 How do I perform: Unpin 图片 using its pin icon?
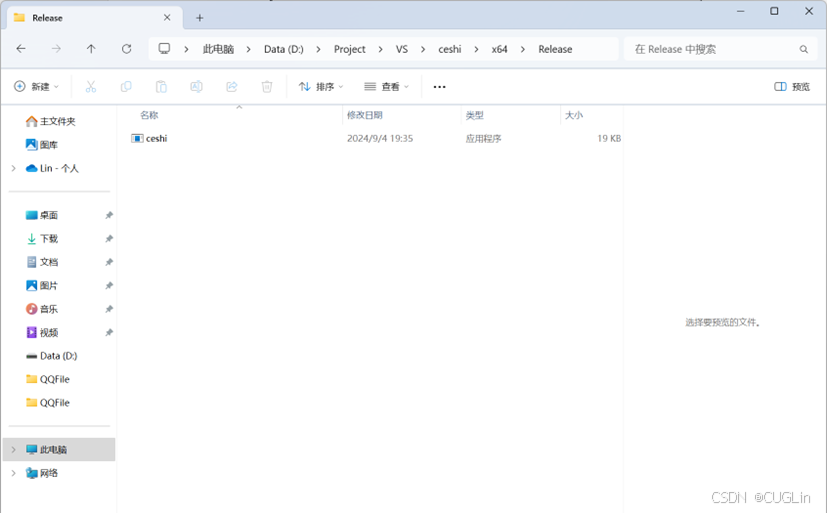point(109,285)
